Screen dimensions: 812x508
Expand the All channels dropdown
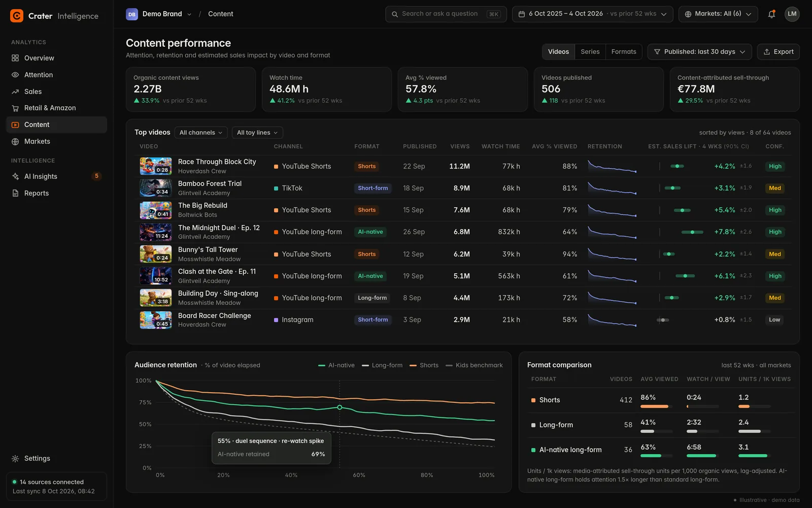coord(201,133)
